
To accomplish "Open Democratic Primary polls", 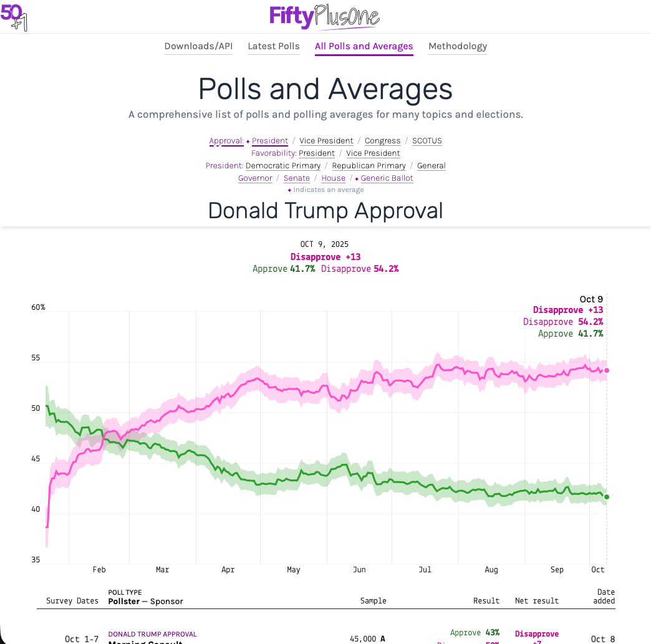I will (282, 166).
